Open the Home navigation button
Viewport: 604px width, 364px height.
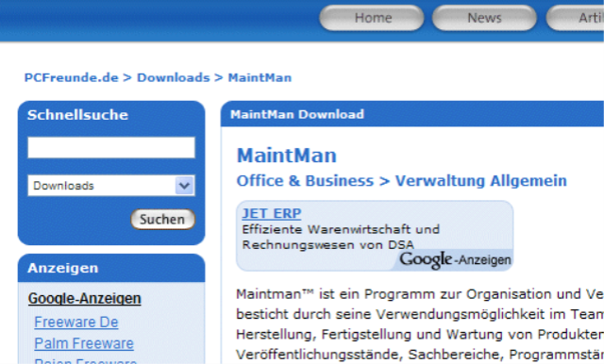click(x=371, y=18)
